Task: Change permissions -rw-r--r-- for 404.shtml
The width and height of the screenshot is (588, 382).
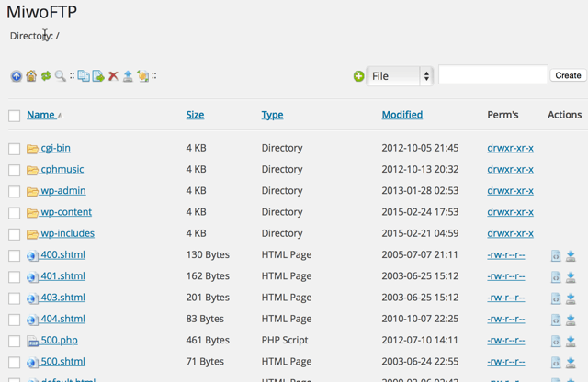Action: 506,319
